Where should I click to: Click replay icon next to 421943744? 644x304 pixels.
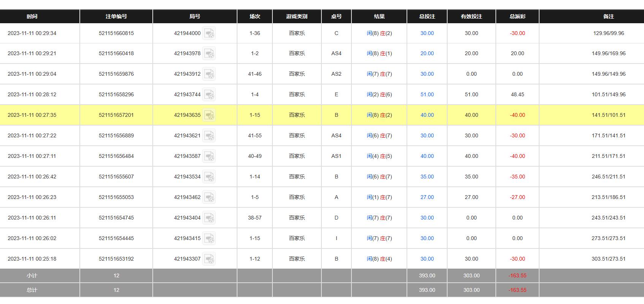click(209, 95)
